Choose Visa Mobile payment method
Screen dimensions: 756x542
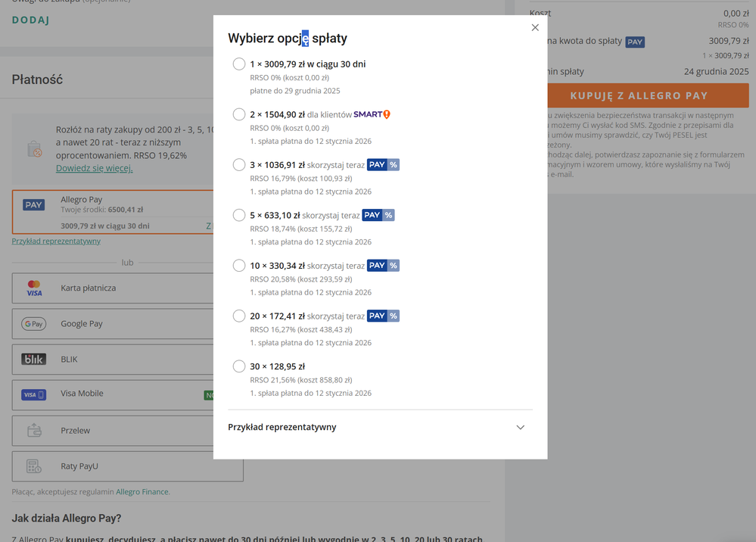[x=82, y=394]
